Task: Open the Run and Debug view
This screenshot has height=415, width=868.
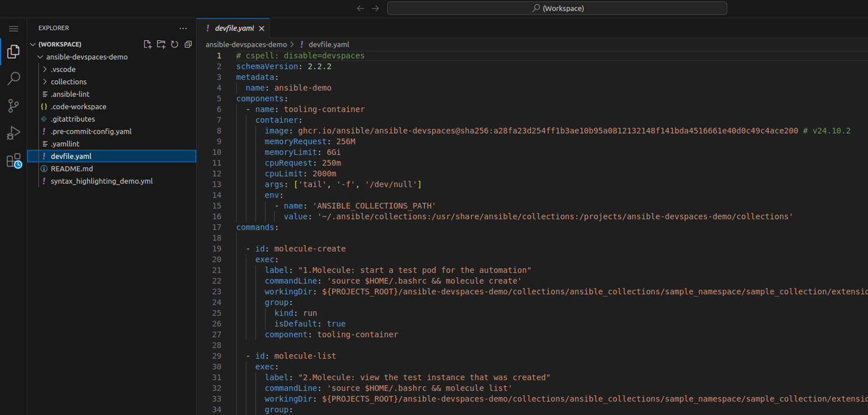Action: tap(14, 133)
